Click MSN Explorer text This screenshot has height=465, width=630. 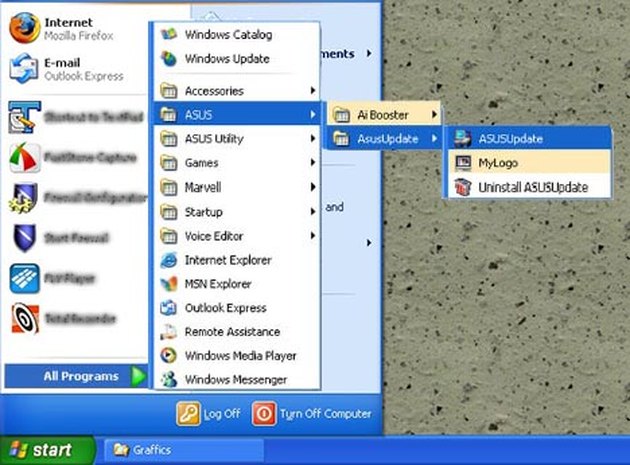pos(218,284)
